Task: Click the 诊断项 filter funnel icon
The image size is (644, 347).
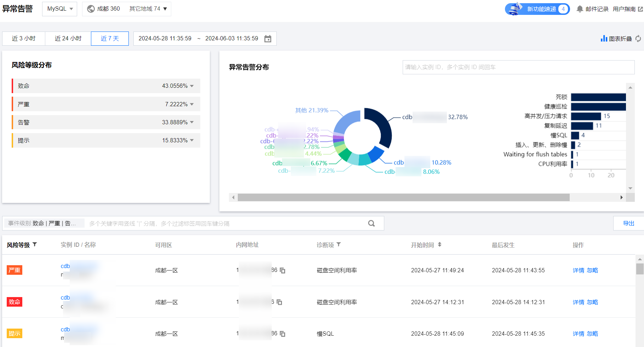Action: [x=339, y=244]
